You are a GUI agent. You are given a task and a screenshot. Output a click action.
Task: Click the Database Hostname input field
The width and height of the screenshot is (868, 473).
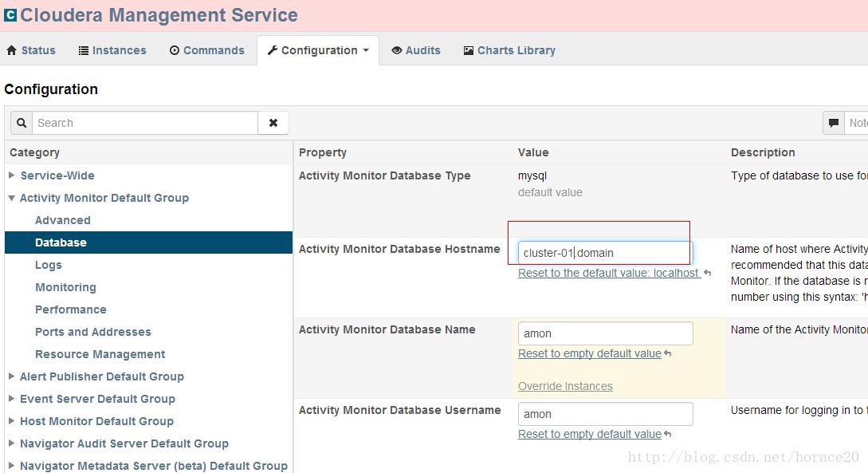(x=605, y=253)
